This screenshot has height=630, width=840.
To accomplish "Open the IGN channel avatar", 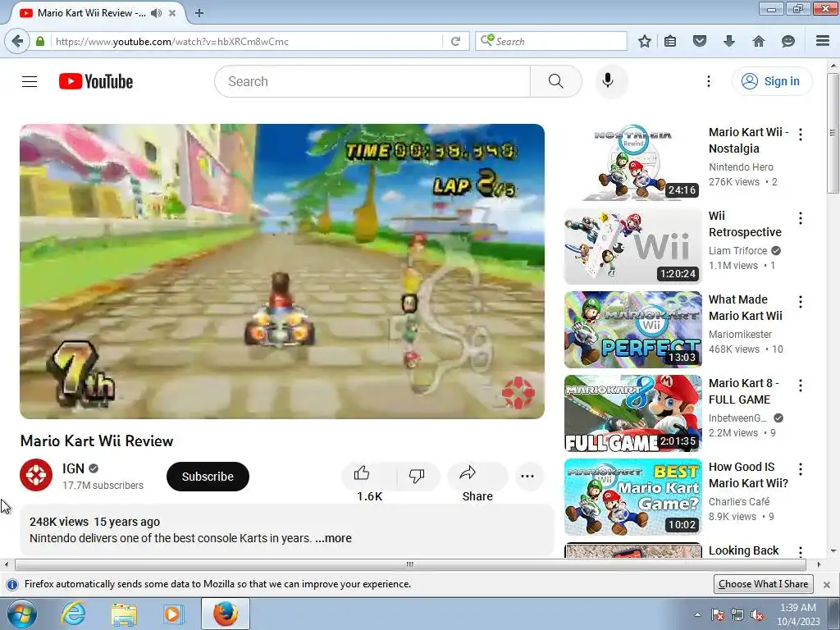I will (36, 475).
